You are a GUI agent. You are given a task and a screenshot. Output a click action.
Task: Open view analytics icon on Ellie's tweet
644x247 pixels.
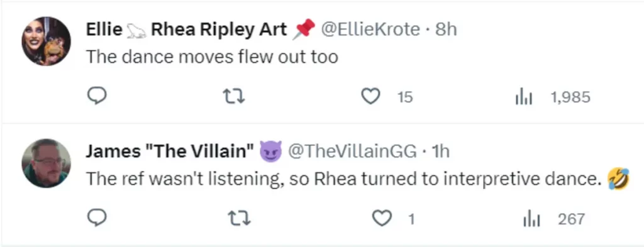[524, 97]
